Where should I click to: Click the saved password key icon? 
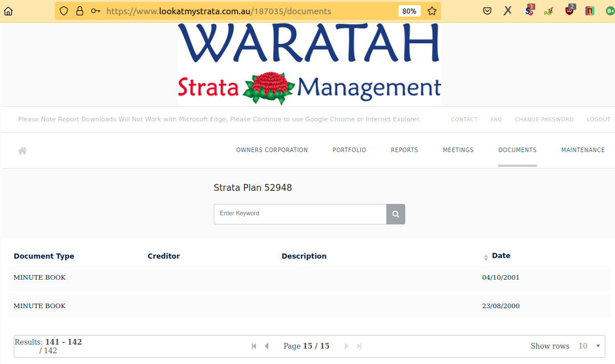coord(96,11)
